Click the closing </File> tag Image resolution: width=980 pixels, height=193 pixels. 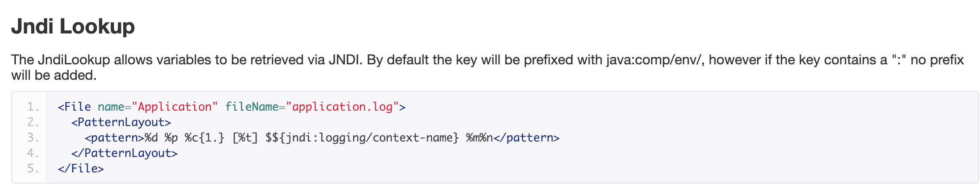click(x=81, y=169)
